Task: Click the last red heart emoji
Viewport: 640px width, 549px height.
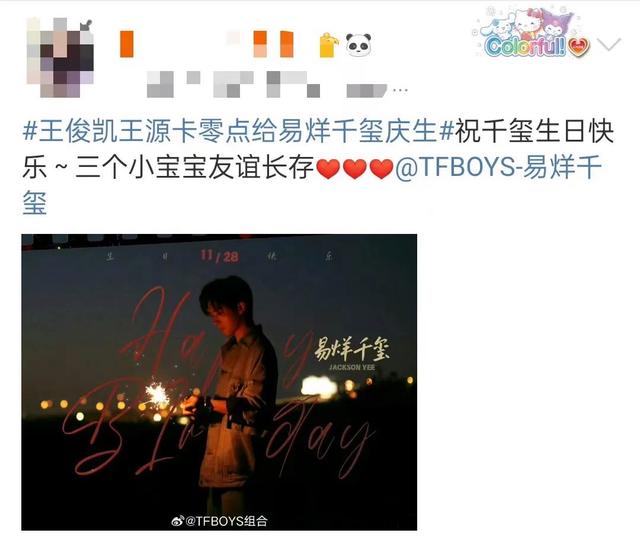Action: 381,169
